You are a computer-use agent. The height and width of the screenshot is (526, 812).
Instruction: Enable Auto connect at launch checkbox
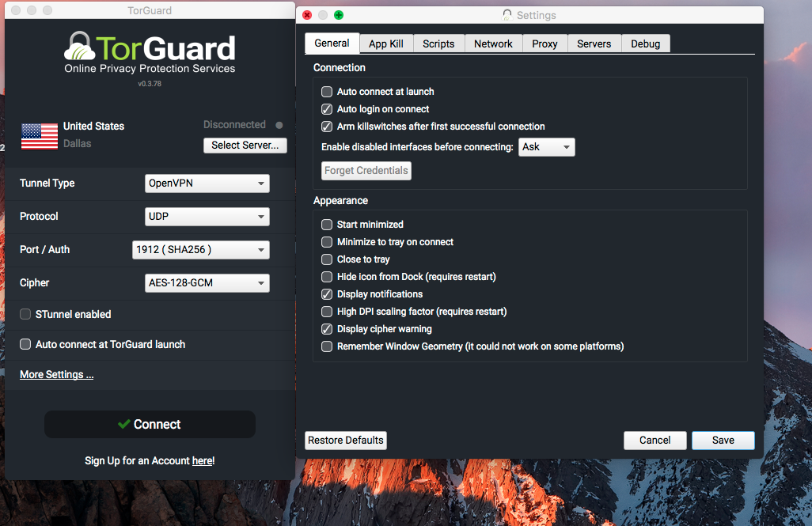pyautogui.click(x=327, y=92)
